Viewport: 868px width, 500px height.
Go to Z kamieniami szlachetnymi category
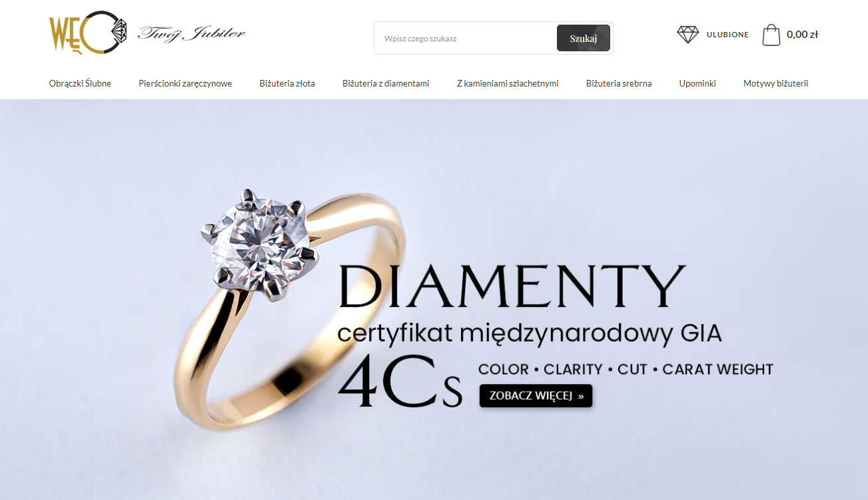508,83
